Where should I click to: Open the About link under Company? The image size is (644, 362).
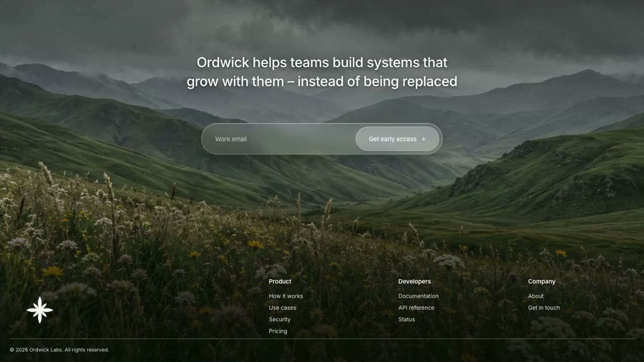tap(536, 296)
